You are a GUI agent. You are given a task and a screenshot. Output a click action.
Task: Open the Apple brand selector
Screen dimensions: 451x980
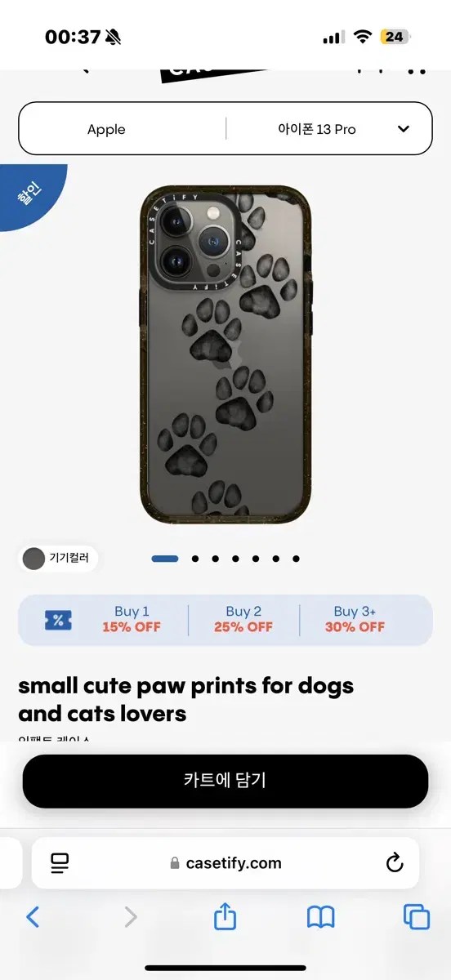point(106,129)
